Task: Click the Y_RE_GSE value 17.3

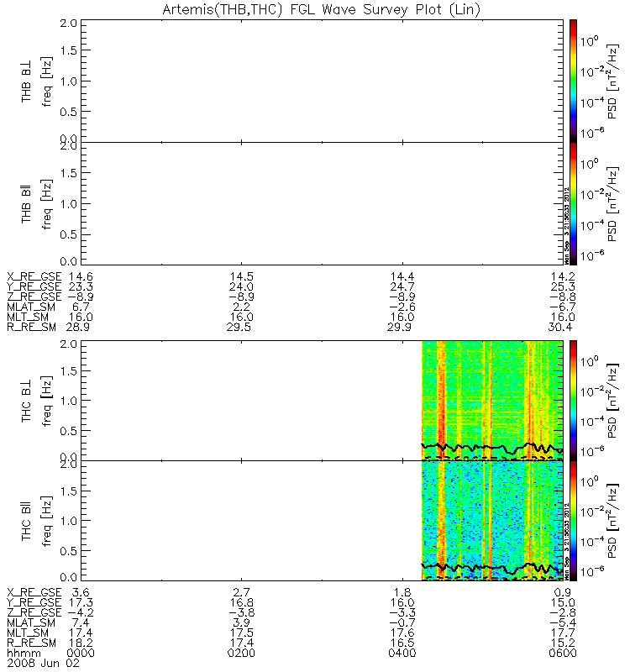Action: [81, 602]
